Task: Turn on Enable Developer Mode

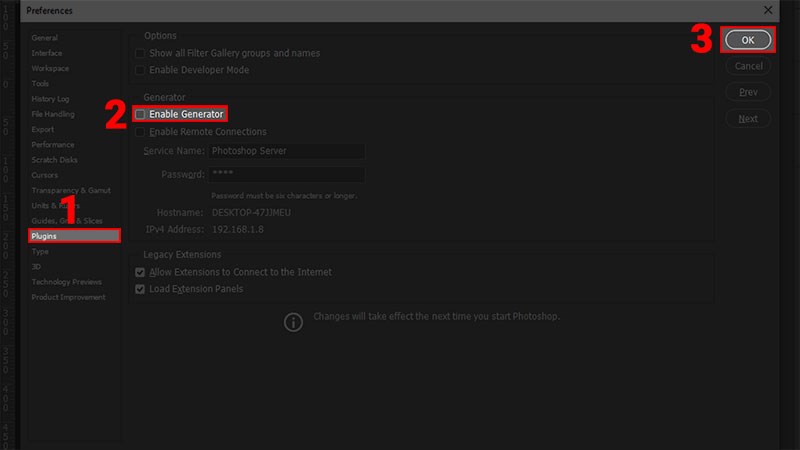Action: 140,71
